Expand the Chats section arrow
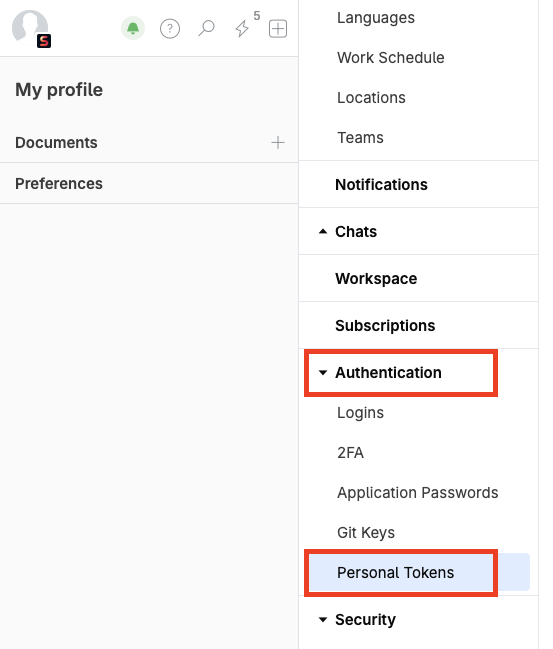 [x=323, y=231]
